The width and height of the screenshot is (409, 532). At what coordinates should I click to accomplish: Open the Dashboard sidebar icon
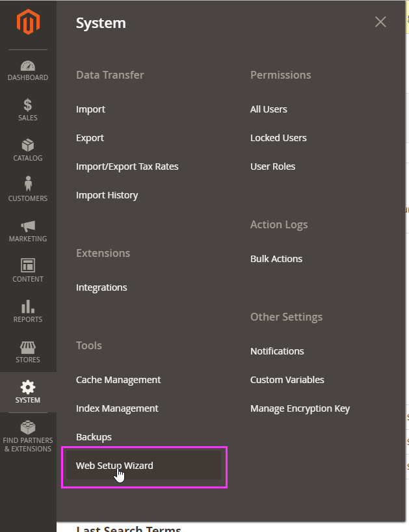tap(28, 66)
